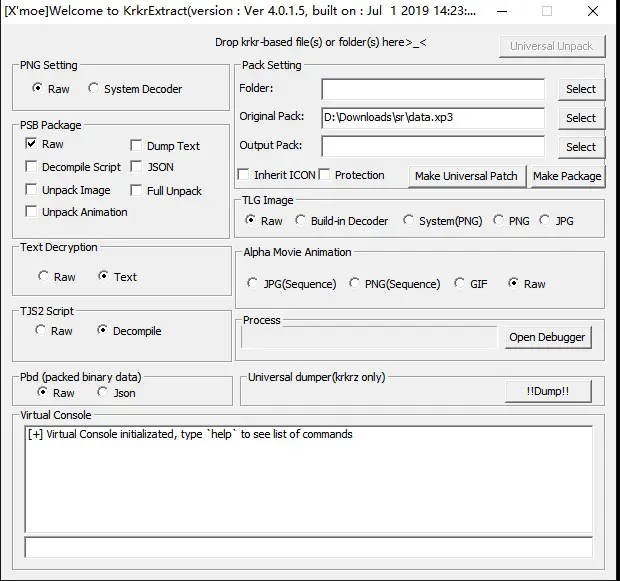Click Make Package button

click(567, 176)
